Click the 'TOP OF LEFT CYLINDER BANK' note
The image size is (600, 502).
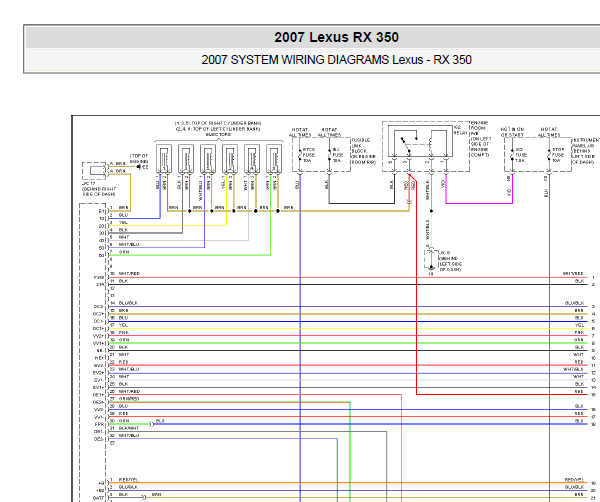point(218,129)
